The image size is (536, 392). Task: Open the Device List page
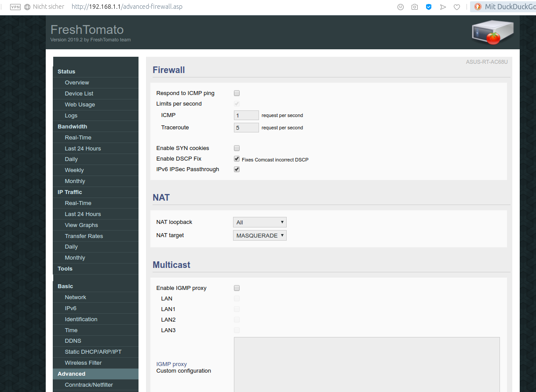tap(79, 93)
